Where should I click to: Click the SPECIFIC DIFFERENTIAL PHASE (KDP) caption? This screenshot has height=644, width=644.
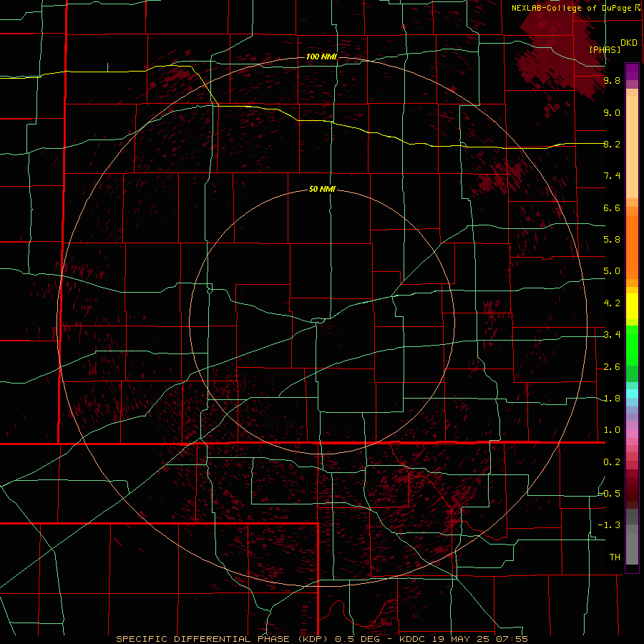[x=223, y=639]
